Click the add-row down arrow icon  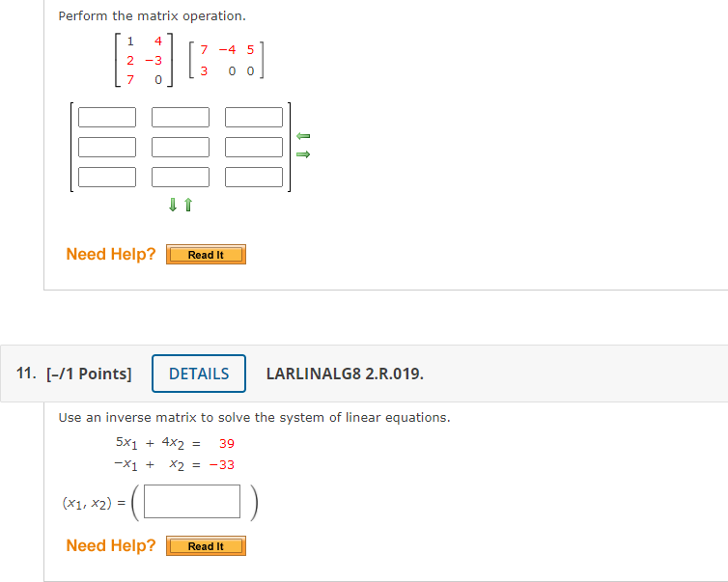point(173,205)
